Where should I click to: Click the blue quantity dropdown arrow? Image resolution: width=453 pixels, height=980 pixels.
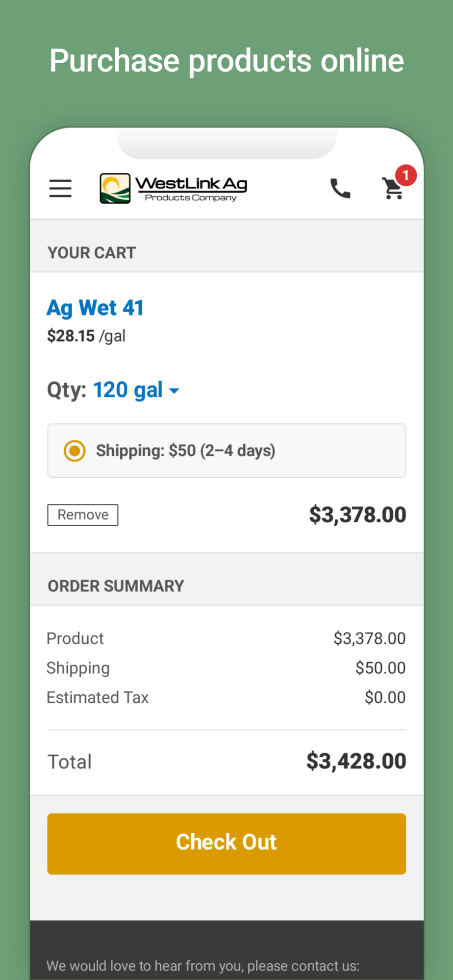point(174,391)
